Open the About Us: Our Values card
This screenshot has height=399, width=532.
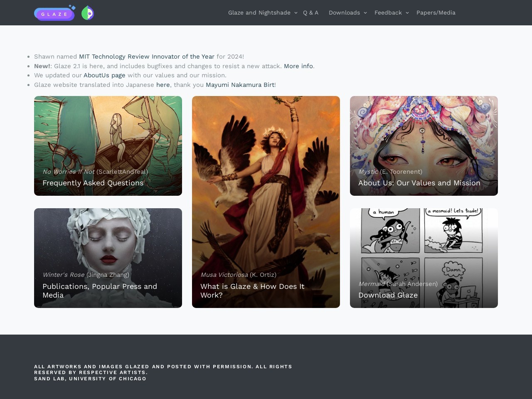tap(424, 146)
